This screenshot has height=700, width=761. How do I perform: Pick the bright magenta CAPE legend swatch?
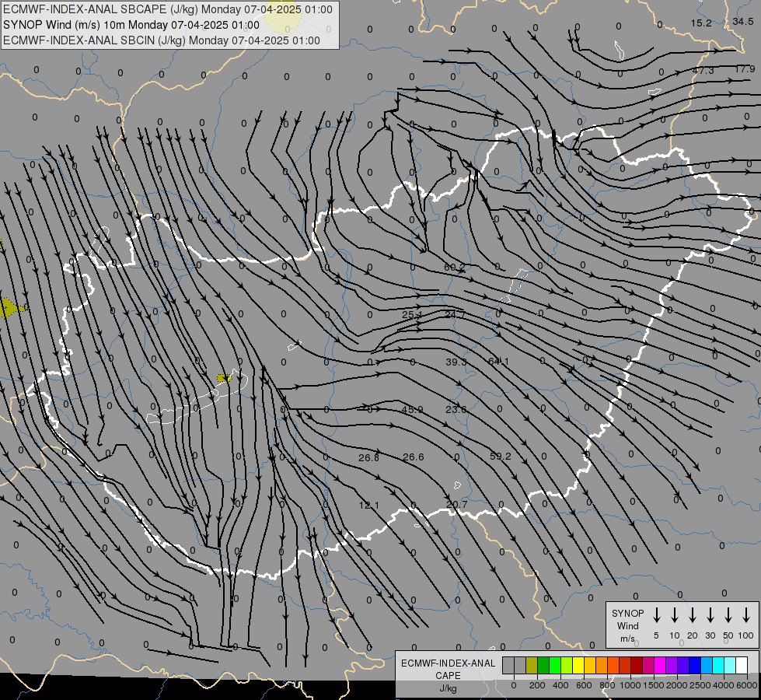click(x=660, y=666)
